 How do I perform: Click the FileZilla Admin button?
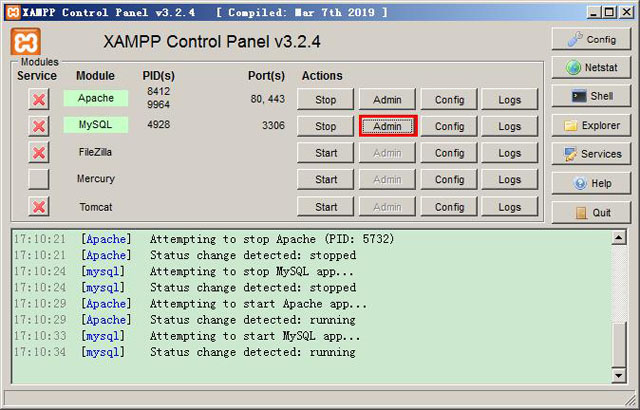tap(387, 153)
